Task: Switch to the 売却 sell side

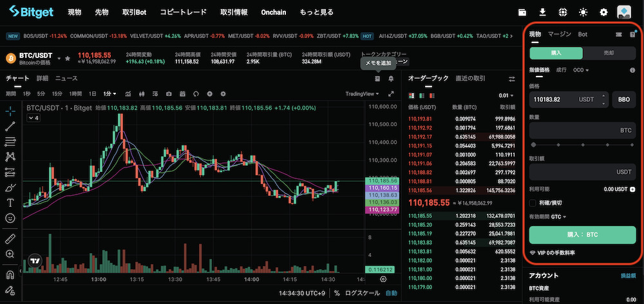Action: (x=609, y=53)
